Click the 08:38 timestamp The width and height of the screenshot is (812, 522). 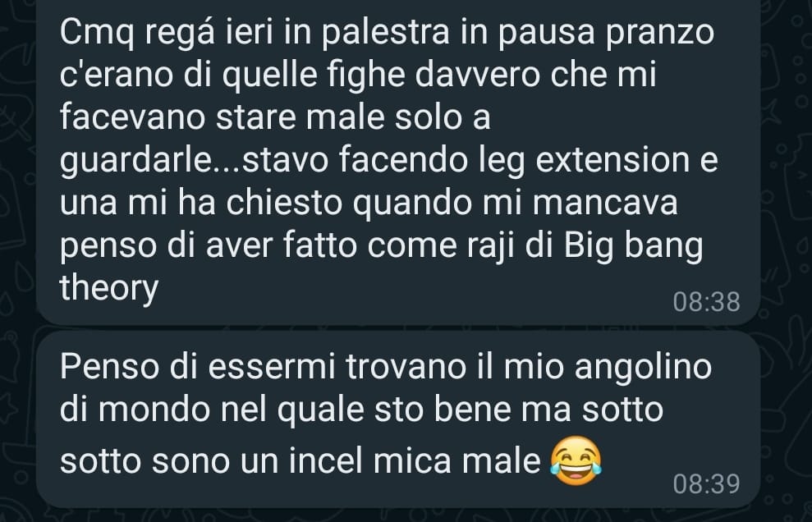coord(706,302)
